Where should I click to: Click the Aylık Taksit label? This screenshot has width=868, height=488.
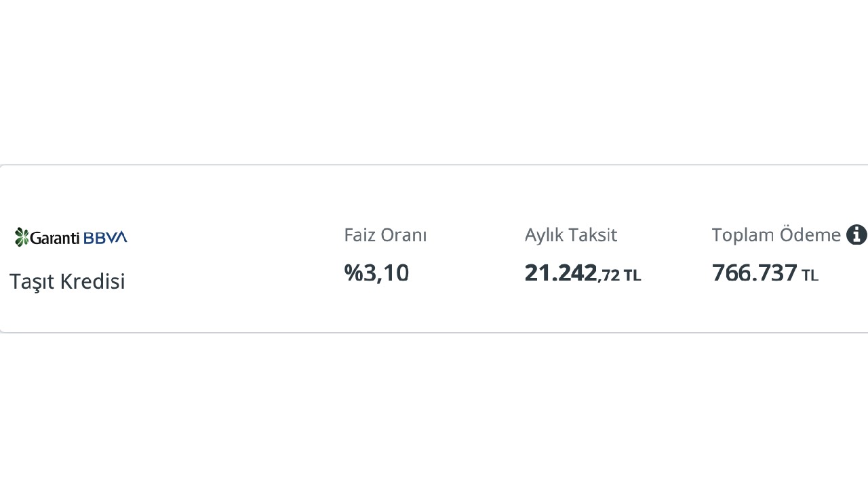(x=570, y=235)
